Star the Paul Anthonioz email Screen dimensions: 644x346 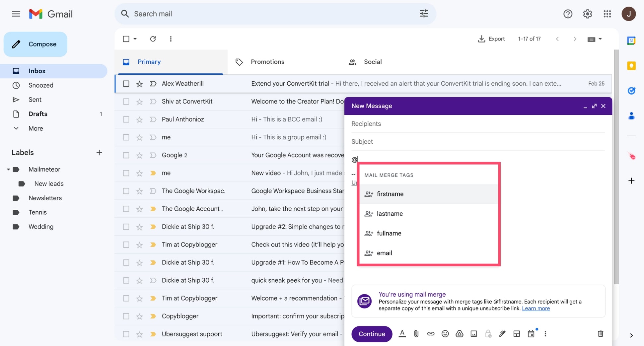click(x=139, y=119)
